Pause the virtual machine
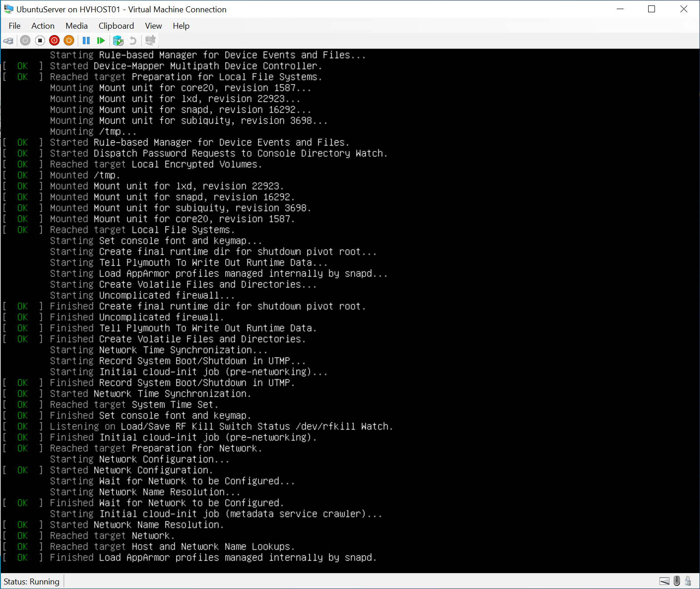Screen dimensions: 700x589 tap(86, 41)
